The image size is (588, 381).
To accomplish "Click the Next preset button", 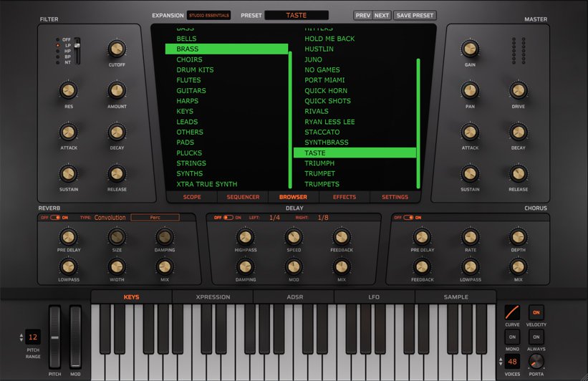I will 382,15.
